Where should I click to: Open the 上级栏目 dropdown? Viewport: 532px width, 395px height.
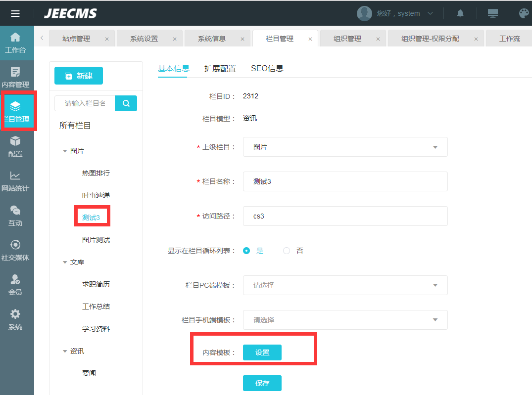(x=345, y=147)
